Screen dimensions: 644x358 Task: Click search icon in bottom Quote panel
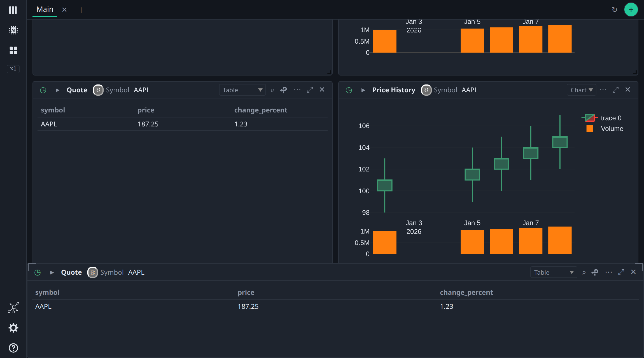(x=584, y=272)
